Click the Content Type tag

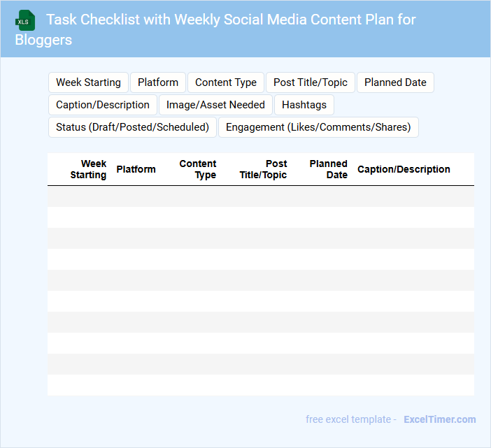pyautogui.click(x=226, y=82)
